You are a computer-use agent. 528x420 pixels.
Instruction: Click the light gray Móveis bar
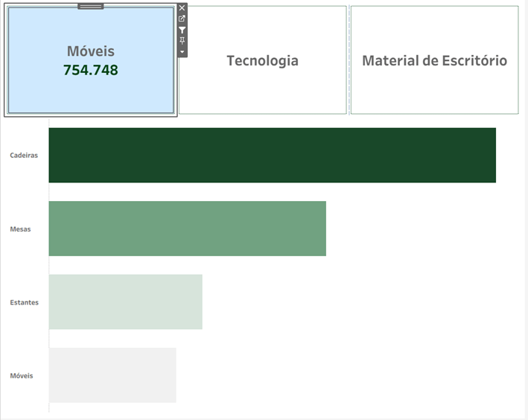112,375
